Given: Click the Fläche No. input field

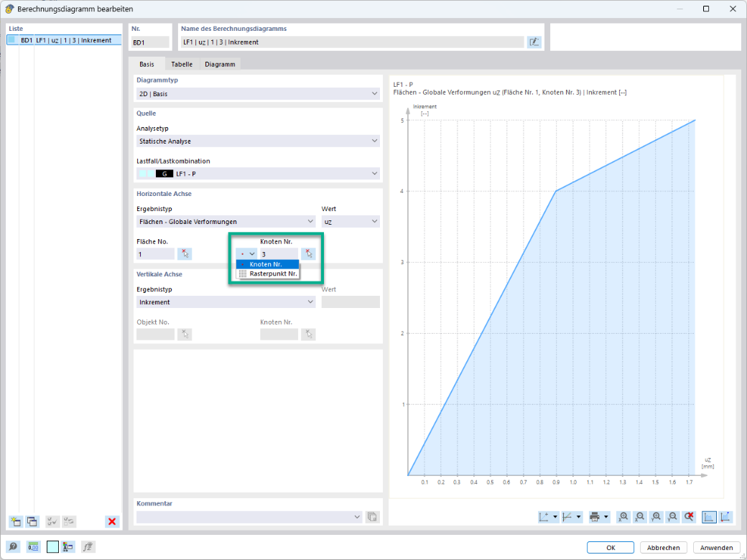Looking at the screenshot, I should coord(156,254).
